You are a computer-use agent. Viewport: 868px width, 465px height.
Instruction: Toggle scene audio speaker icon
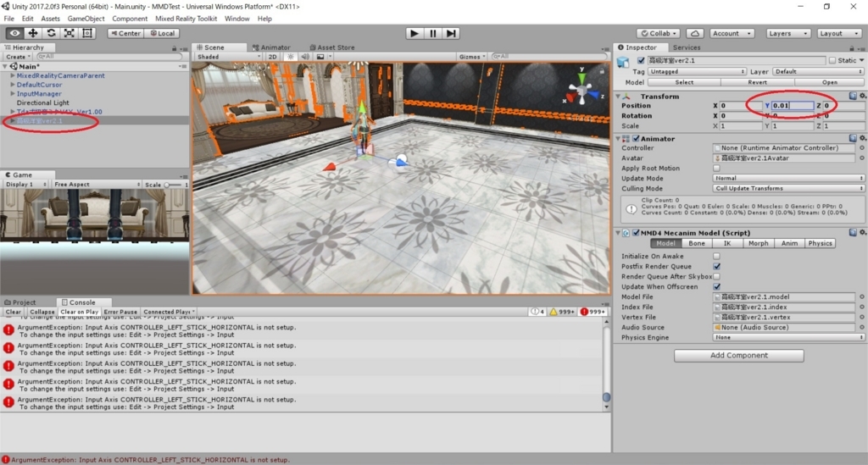[305, 57]
